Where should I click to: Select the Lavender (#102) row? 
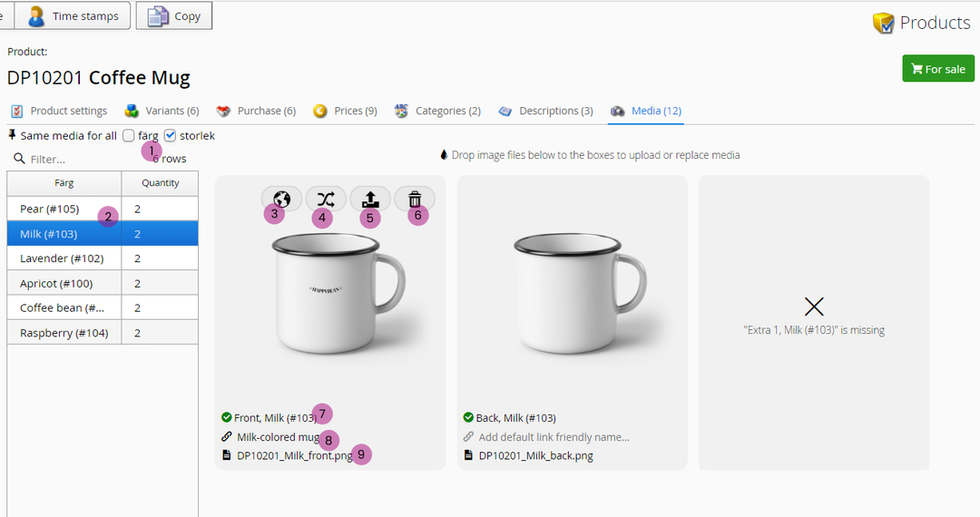(62, 258)
